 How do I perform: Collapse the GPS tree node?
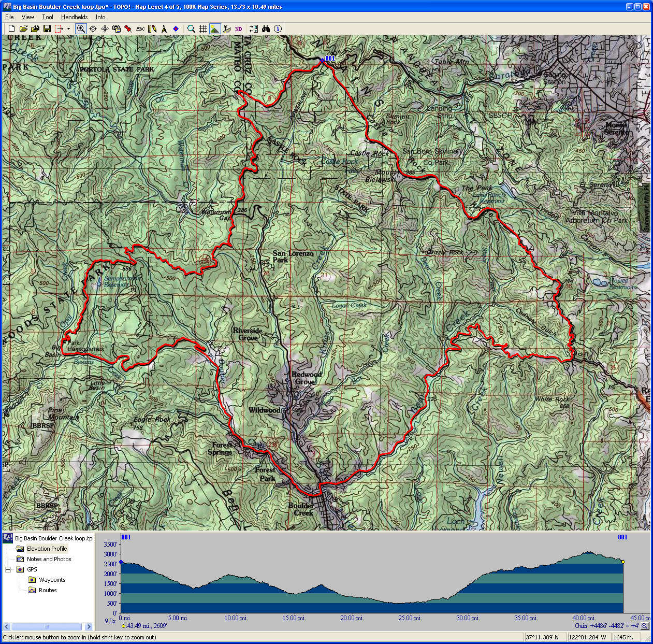pyautogui.click(x=8, y=569)
